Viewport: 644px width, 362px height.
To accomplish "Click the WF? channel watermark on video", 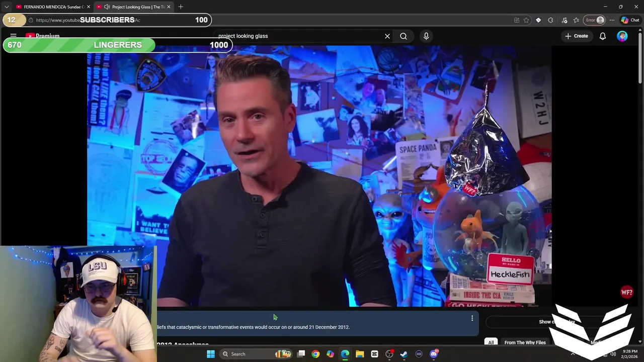I will (627, 292).
